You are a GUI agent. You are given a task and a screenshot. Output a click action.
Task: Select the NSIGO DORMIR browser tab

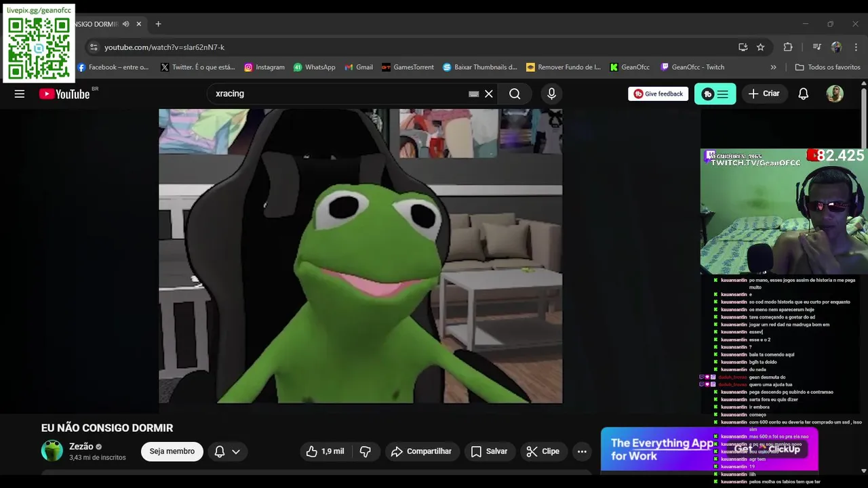96,24
